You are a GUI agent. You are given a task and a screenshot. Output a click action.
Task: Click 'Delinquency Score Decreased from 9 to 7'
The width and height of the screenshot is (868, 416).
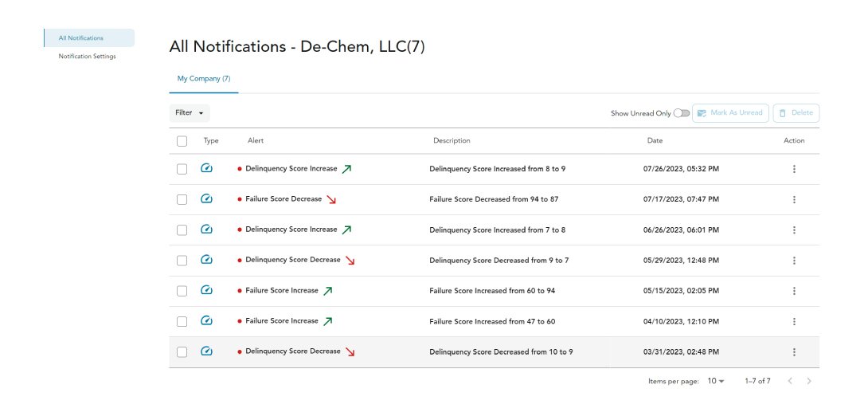pyautogui.click(x=499, y=261)
